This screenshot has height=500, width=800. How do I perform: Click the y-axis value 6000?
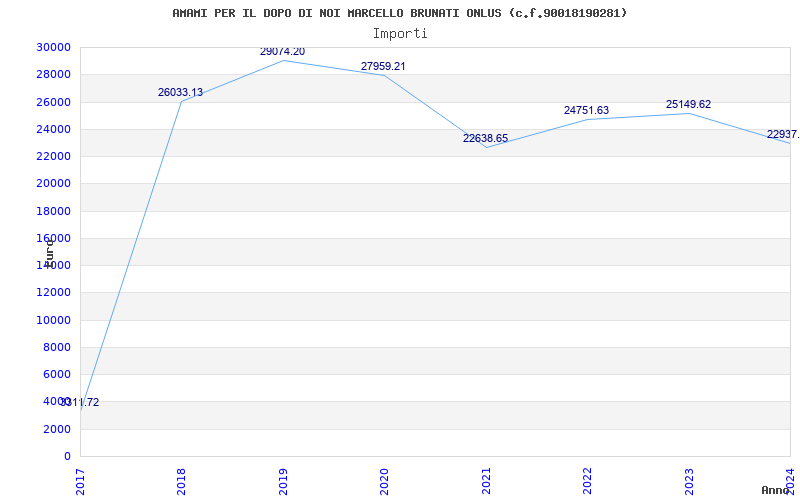tap(57, 374)
